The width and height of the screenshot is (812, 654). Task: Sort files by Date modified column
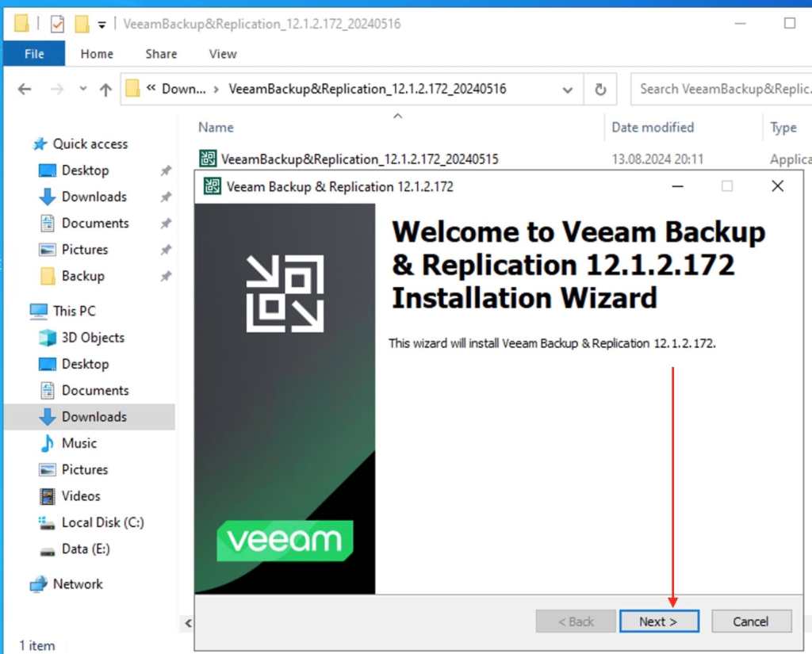pos(653,128)
